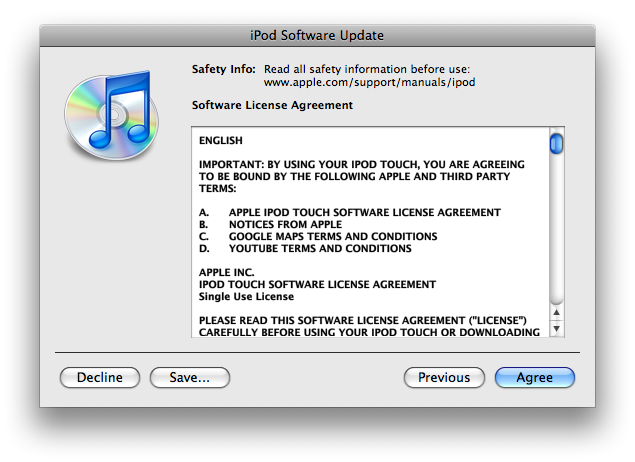Open the Save... dialog for the license
The width and height of the screenshot is (635, 462).
coord(190,377)
